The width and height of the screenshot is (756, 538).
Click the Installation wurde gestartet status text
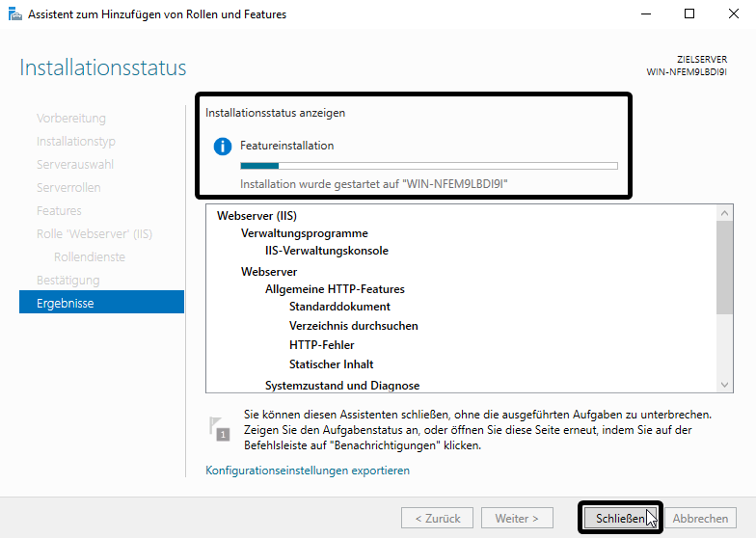coord(374,184)
